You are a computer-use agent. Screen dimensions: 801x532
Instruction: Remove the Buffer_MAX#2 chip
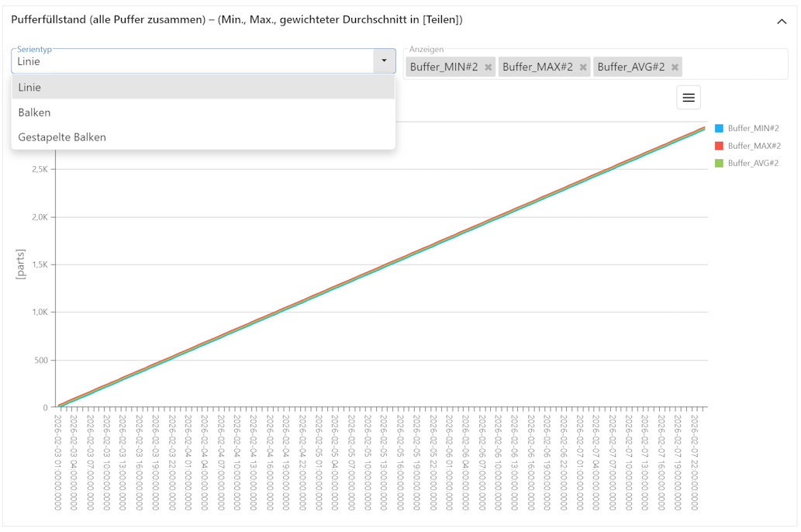point(583,67)
